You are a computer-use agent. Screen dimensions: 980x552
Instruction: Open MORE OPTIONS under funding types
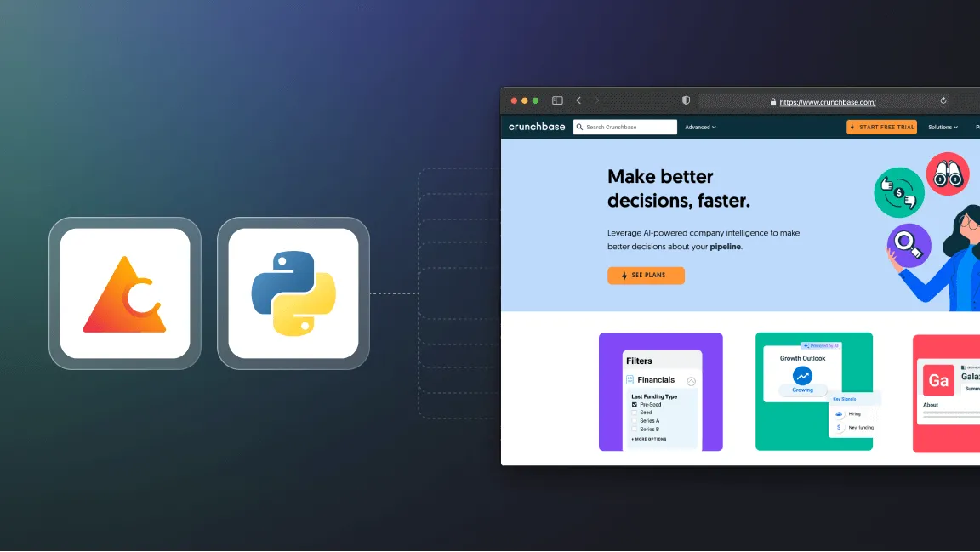click(648, 439)
